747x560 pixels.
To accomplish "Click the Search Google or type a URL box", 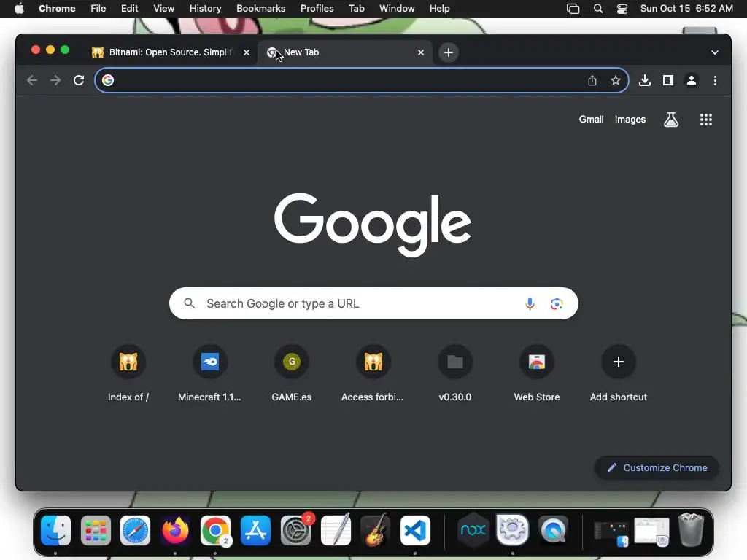I will 373,303.
